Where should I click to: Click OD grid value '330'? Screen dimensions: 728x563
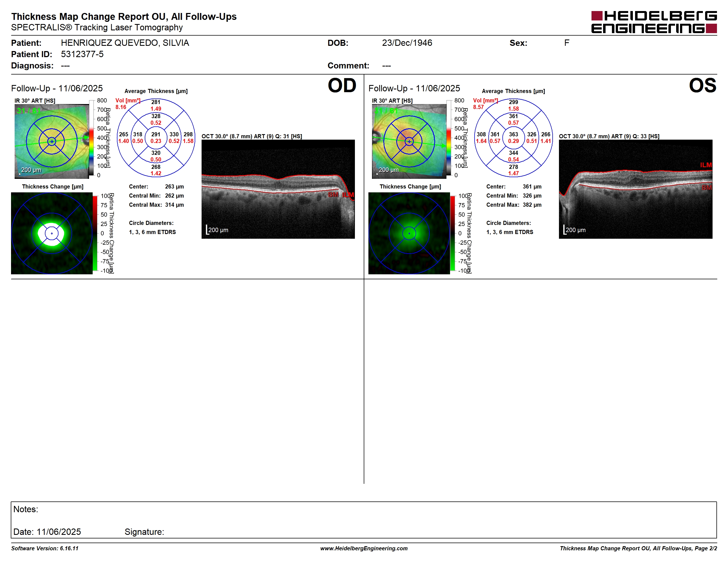click(x=174, y=134)
